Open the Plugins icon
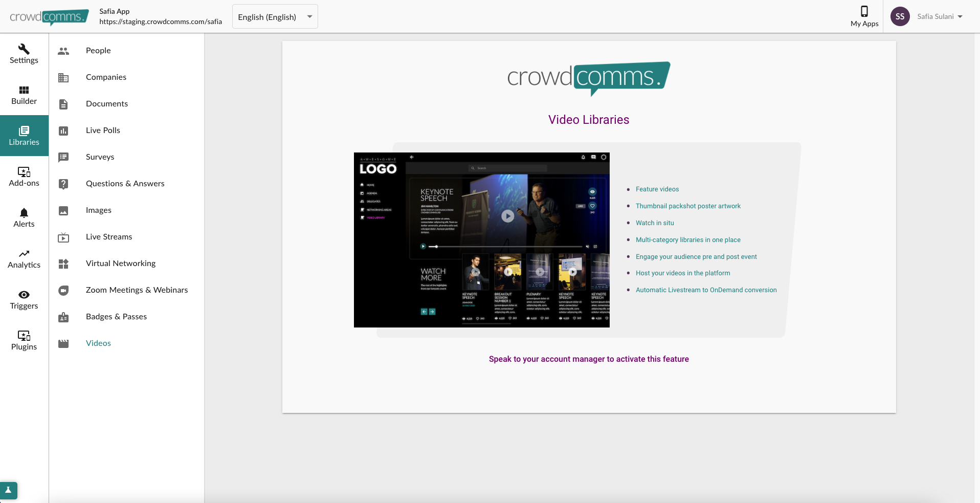 point(24,336)
